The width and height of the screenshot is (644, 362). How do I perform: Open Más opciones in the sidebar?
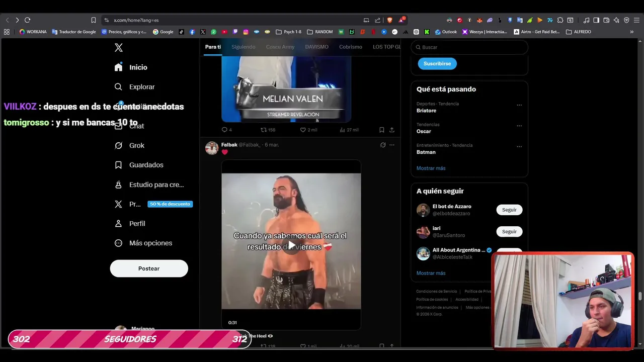click(143, 243)
